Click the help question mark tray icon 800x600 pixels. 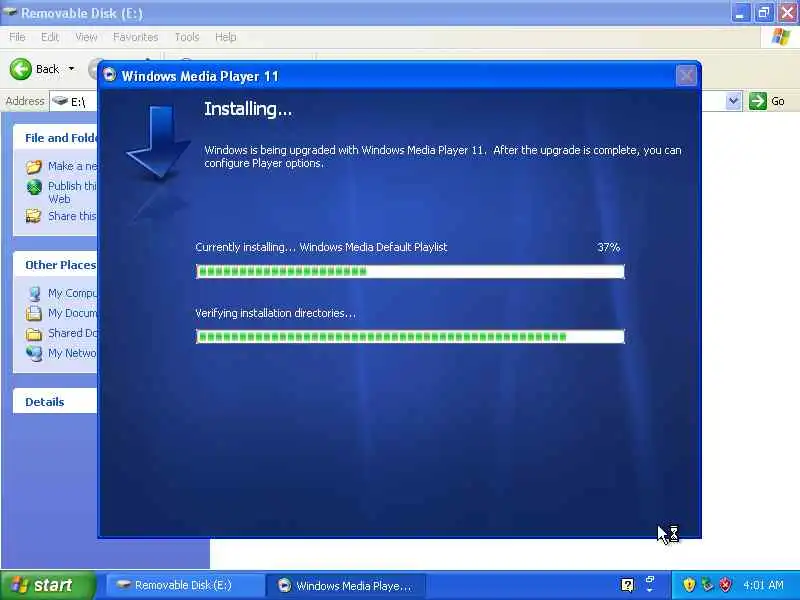pyautogui.click(x=628, y=585)
